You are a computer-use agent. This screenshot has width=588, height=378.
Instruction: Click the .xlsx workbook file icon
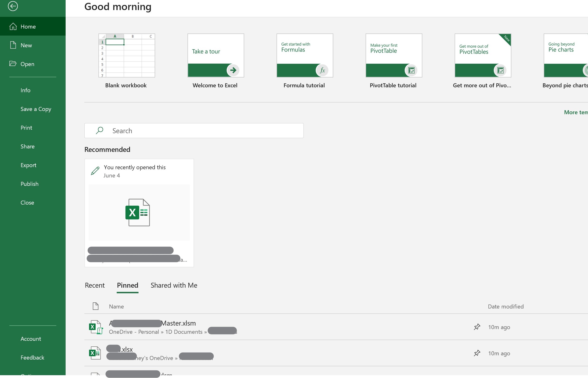pyautogui.click(x=95, y=353)
